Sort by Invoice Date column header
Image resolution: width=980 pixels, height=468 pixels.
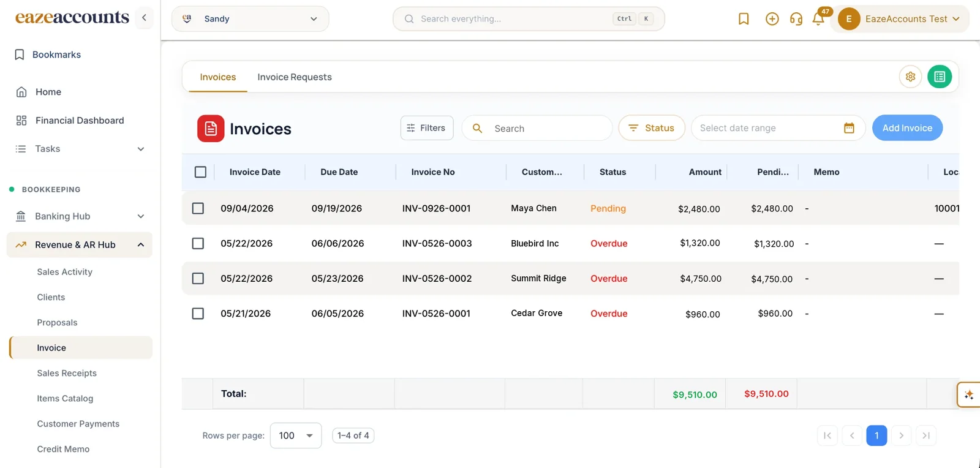(x=255, y=172)
